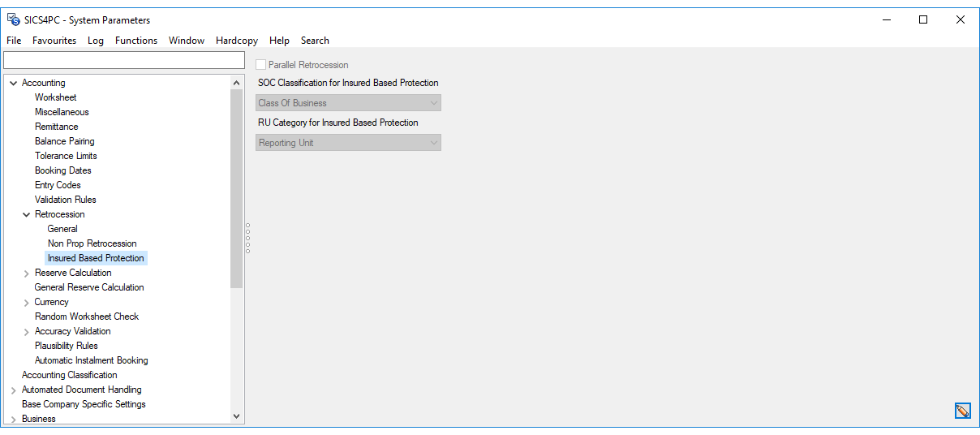Click the splitter handle between panels
Image resolution: width=980 pixels, height=435 pixels.
247,238
